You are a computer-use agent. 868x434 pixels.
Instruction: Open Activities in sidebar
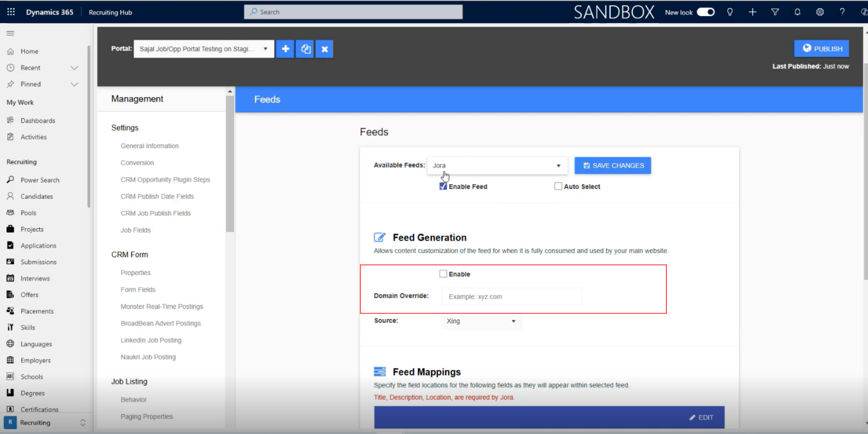tap(33, 137)
